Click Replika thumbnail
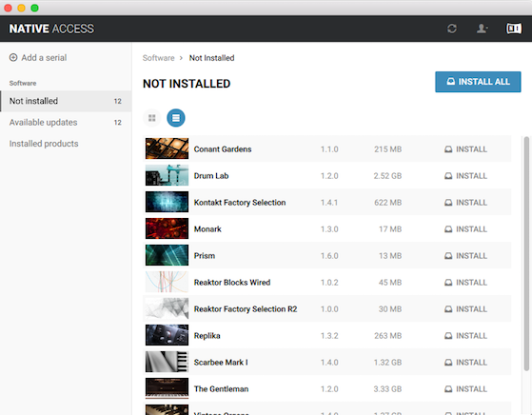The width and height of the screenshot is (532, 415). 167,335
